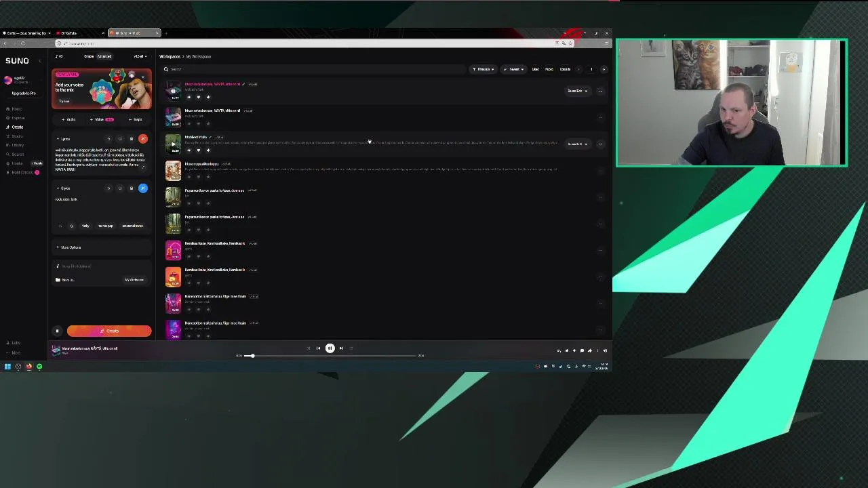This screenshot has height=488, width=868.
Task: Open Explore in the Suno sidebar
Action: tap(16, 118)
